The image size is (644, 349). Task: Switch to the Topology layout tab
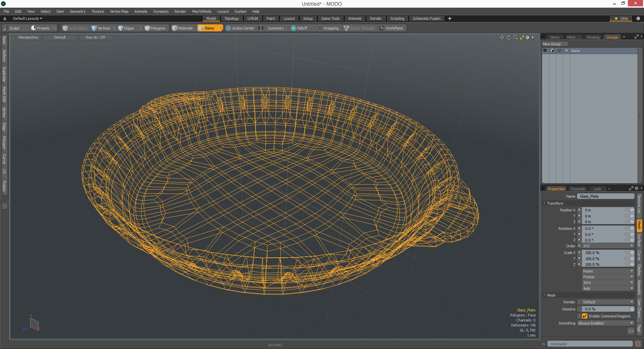click(x=231, y=18)
